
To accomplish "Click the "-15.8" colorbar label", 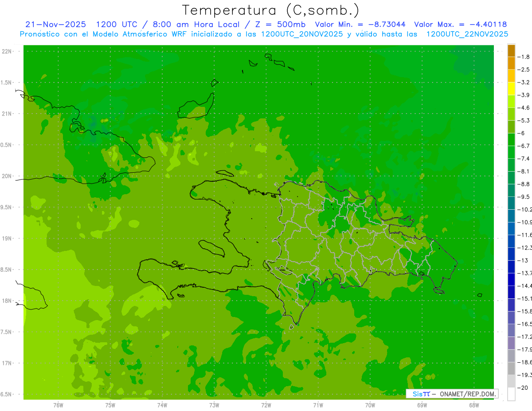I will point(524,311).
